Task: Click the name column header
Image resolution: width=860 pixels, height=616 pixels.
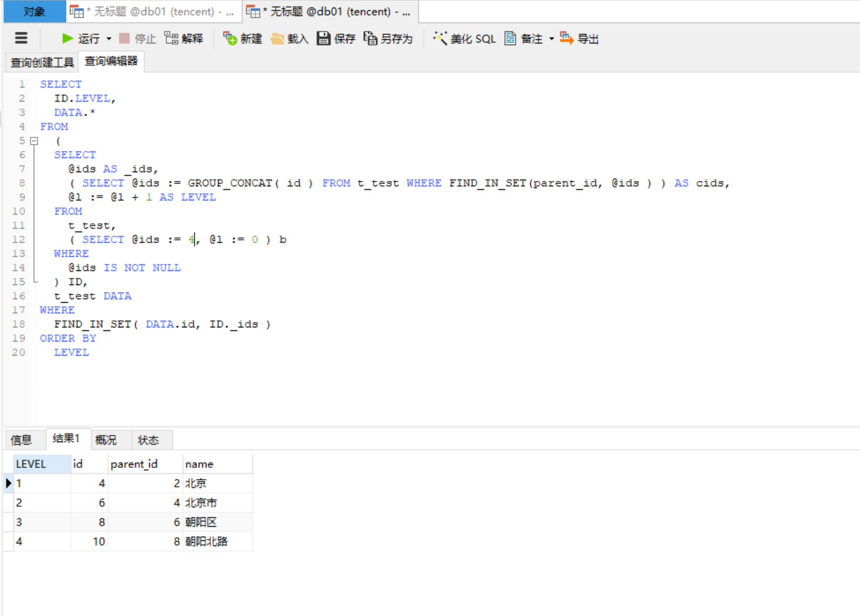Action: click(x=217, y=464)
